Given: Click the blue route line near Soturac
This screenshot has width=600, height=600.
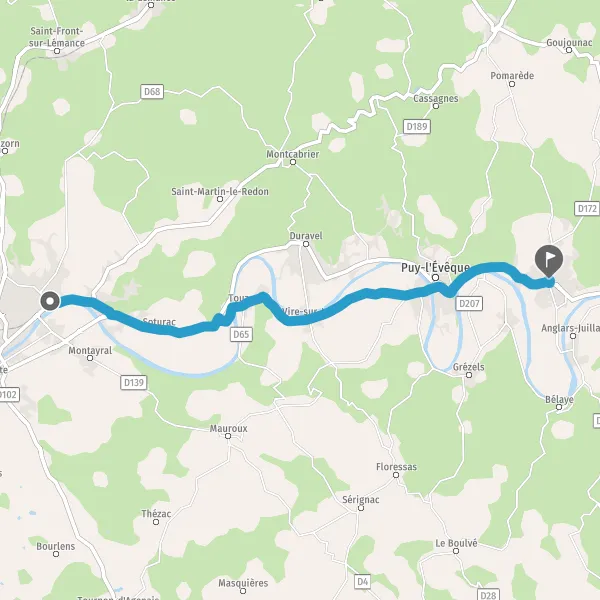Looking at the screenshot, I should pyautogui.click(x=153, y=328).
